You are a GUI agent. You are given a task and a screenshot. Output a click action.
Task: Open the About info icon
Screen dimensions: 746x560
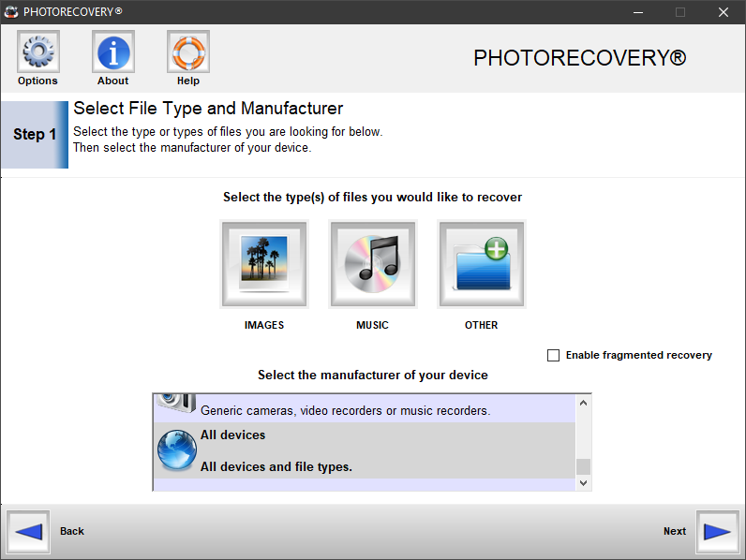click(113, 52)
